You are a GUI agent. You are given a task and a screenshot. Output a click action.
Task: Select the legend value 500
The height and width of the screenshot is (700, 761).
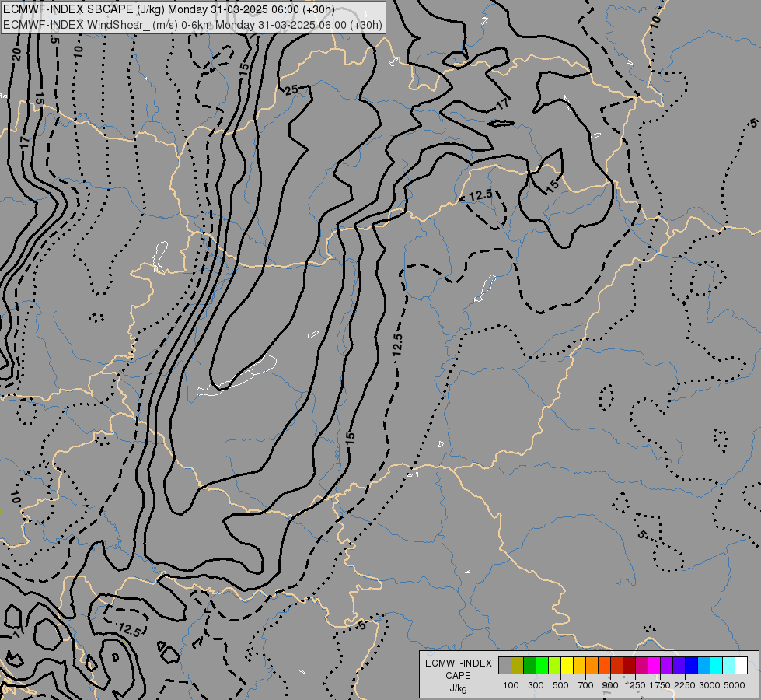560,685
